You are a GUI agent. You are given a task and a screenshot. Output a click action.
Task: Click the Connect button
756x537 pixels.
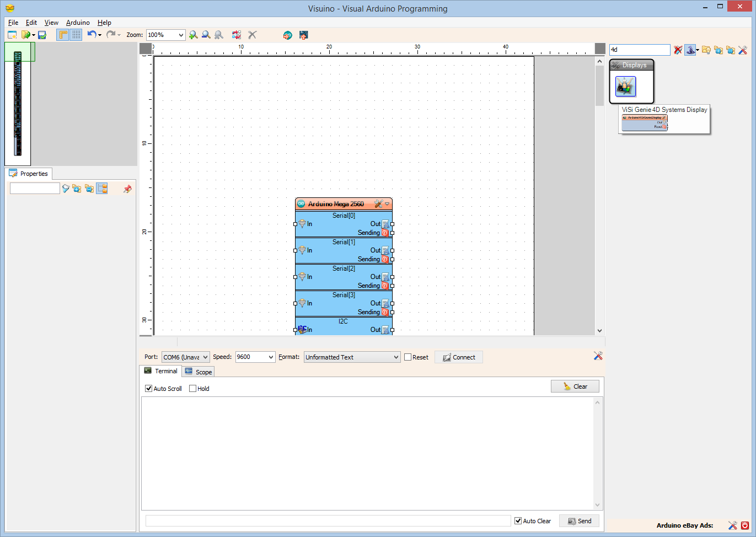458,357
